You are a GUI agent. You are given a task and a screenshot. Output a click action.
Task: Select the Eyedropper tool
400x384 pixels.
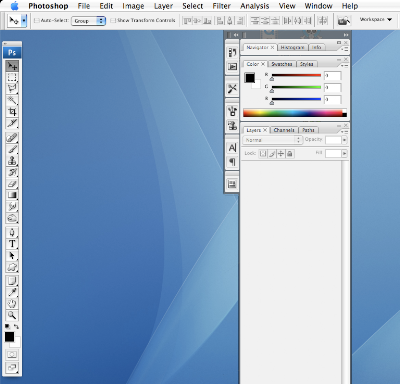(12, 292)
